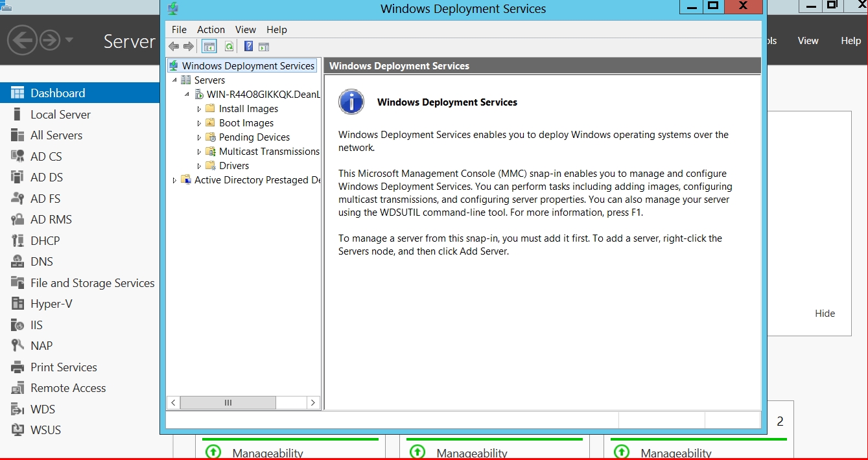This screenshot has height=460, width=868.
Task: Open Server Manager View menu
Action: 808,41
